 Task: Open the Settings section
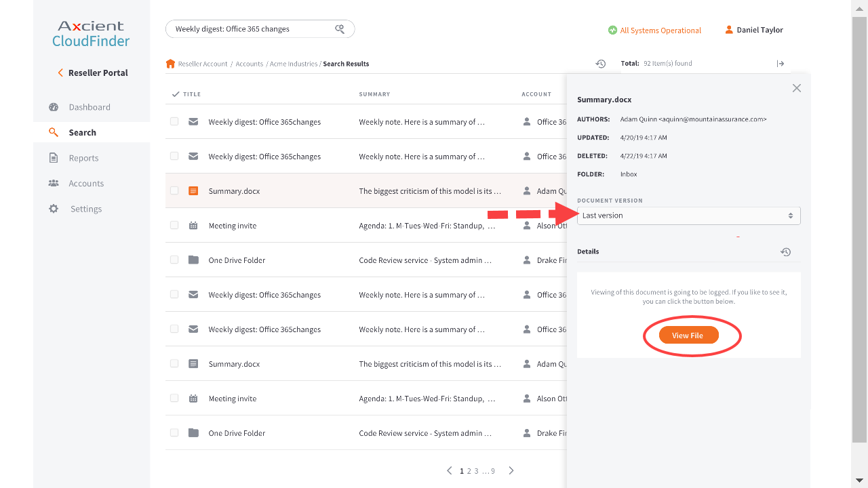click(85, 208)
